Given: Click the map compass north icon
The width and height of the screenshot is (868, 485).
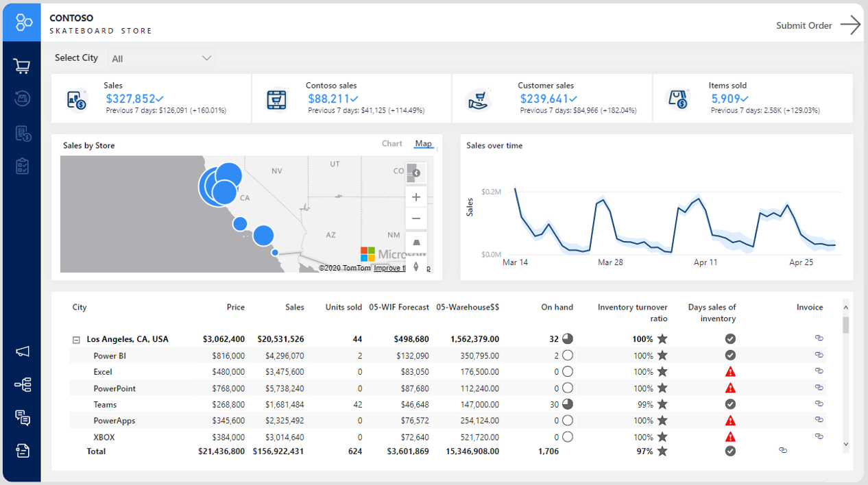Looking at the screenshot, I should coord(416,266).
